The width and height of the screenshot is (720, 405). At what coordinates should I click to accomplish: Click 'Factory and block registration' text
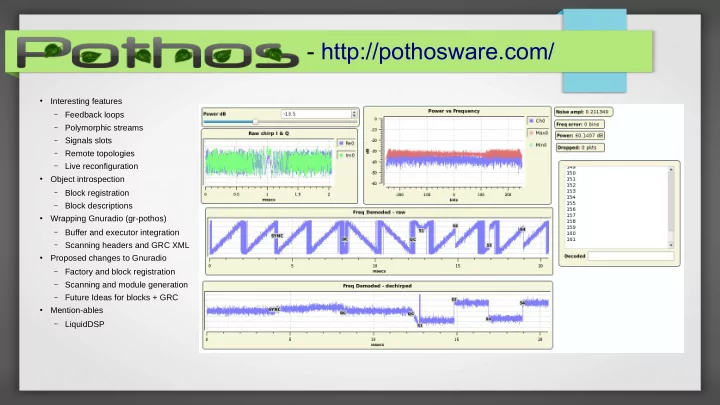pyautogui.click(x=120, y=272)
